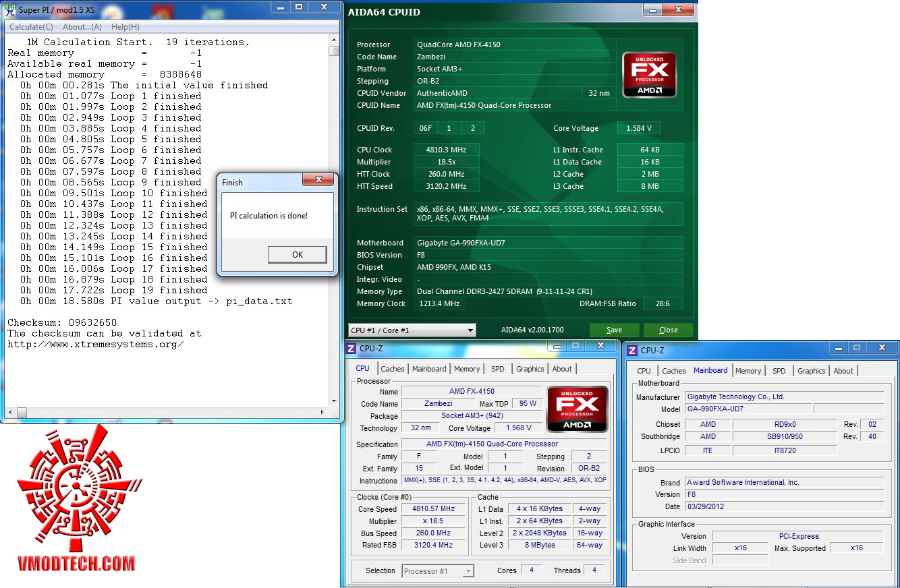
Task: Switch to Caches tab in right CPU-Z window
Action: pyautogui.click(x=674, y=371)
